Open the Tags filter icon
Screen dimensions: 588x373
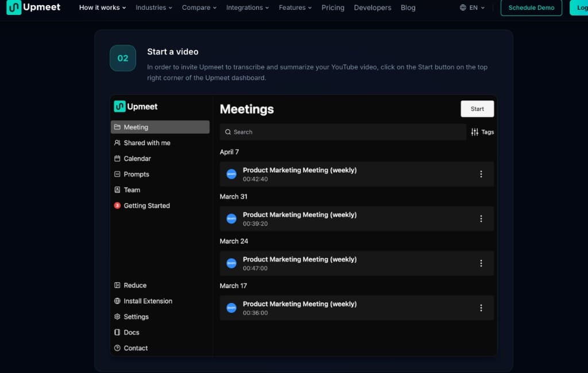pos(474,131)
